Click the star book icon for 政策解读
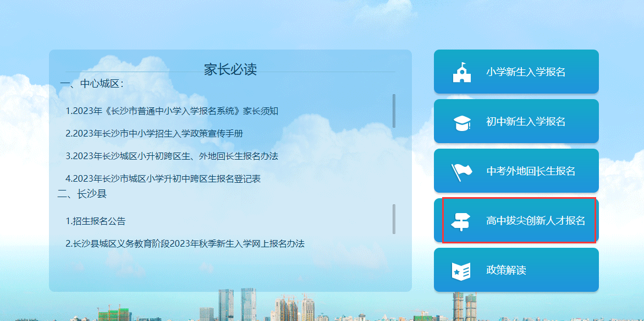Screen dimensions: 644x321 [x=461, y=270]
